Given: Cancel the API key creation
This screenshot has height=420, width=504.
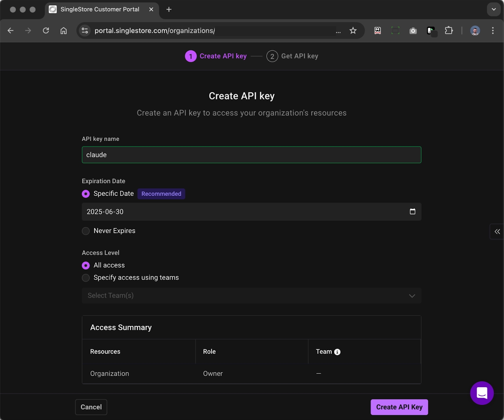Looking at the screenshot, I should (91, 407).
